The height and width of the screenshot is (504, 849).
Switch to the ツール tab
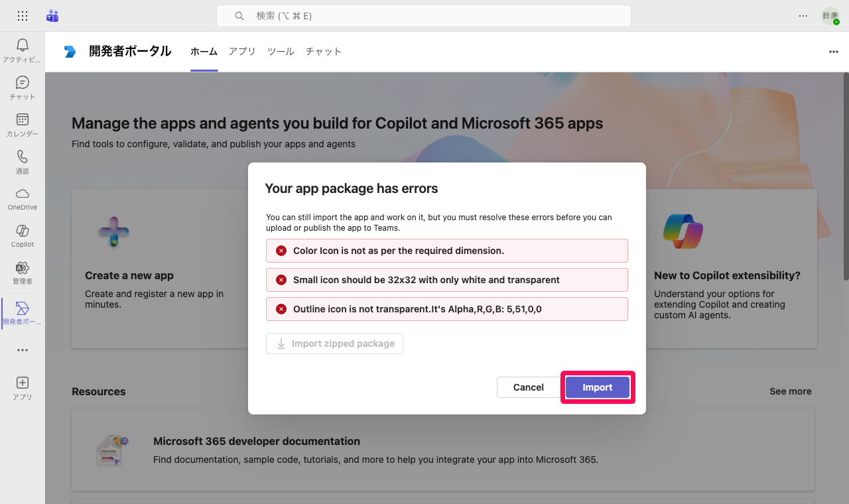[x=281, y=52]
